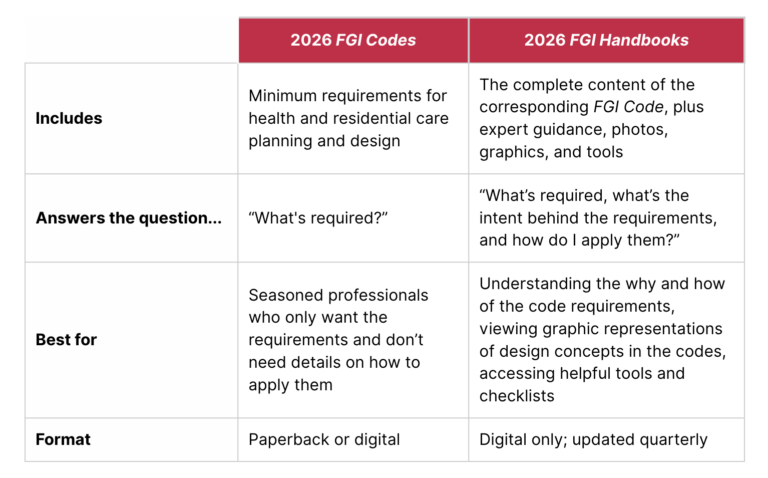
Task: Click the complete content of FGI Code cell
Action: (606, 118)
